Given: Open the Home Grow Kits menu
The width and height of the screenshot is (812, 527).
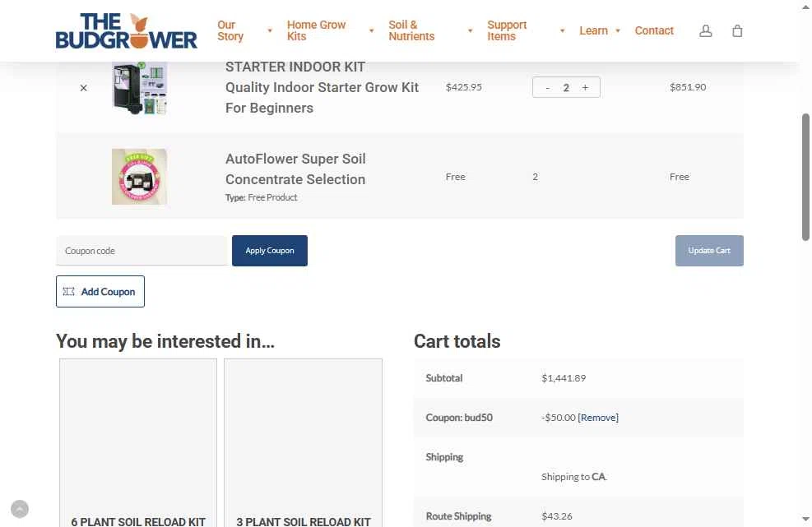Looking at the screenshot, I should point(316,30).
